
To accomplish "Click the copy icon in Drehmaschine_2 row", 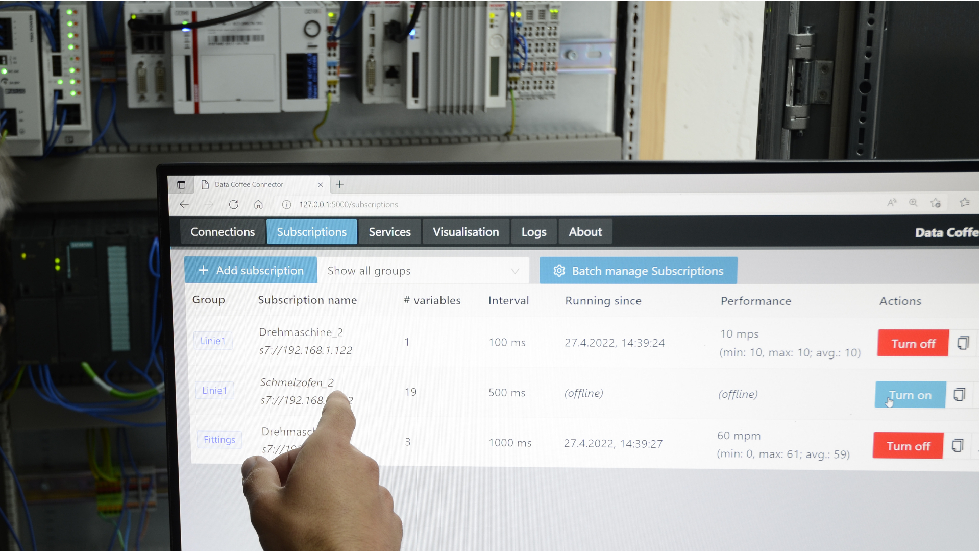I will (963, 343).
